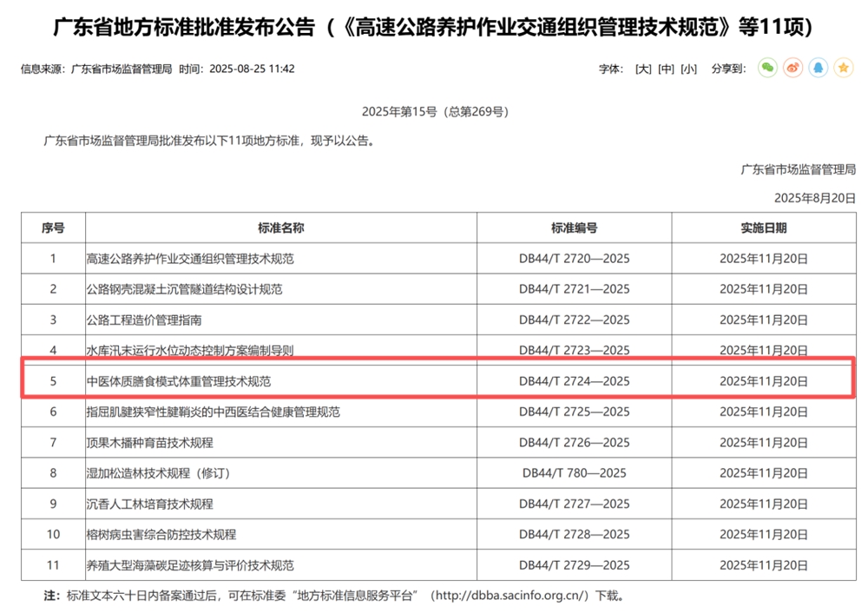Click standard number DB44/T 780—2025
The image size is (868, 613).
(574, 473)
